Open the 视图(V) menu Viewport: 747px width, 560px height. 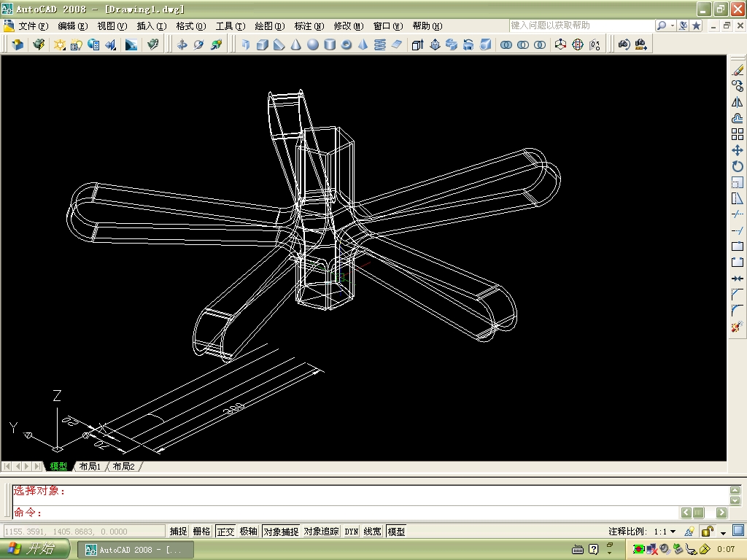pyautogui.click(x=112, y=26)
